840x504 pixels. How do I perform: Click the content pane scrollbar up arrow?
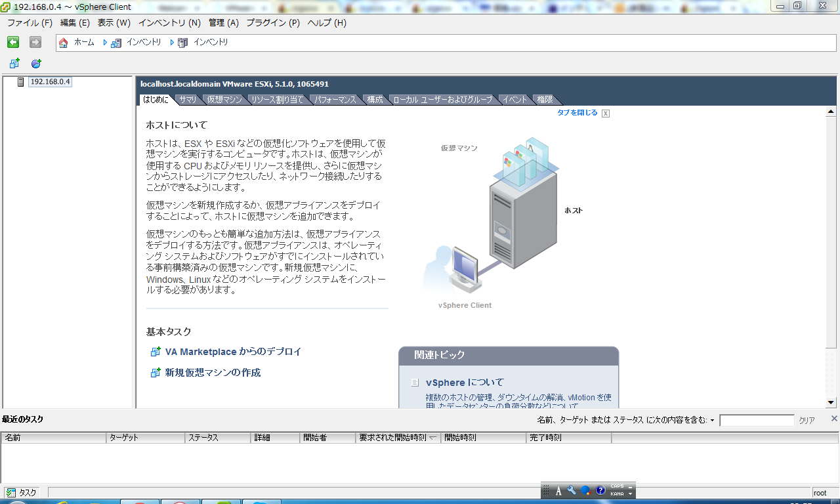pos(831,112)
